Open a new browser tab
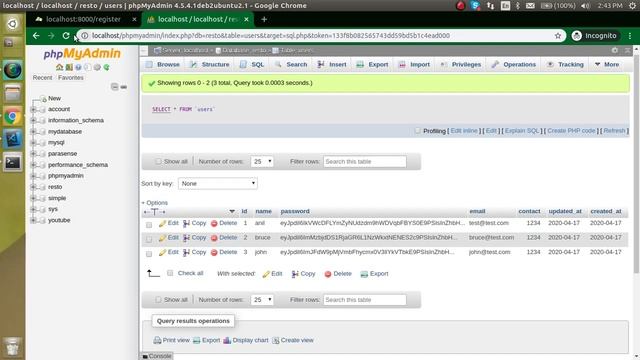Viewport: 640px width, 360px height. 264,19
